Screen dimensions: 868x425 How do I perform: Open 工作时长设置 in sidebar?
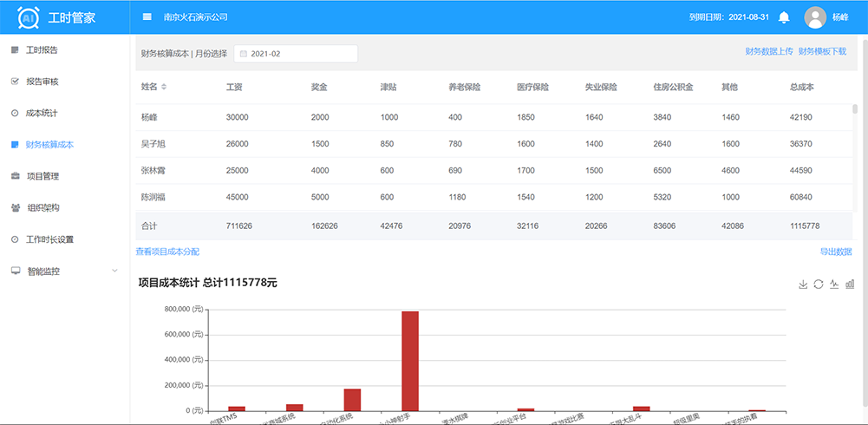[49, 239]
